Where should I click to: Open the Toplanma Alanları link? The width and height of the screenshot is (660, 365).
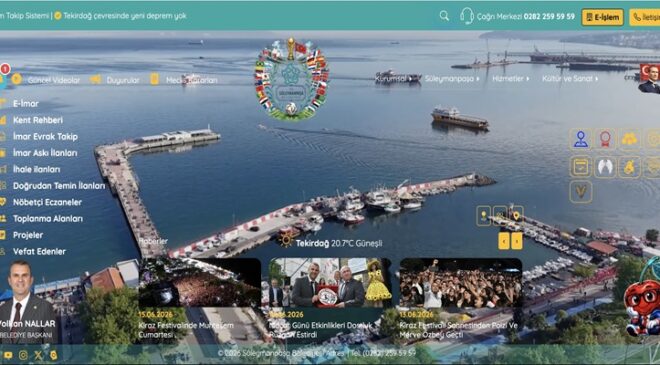pos(48,218)
